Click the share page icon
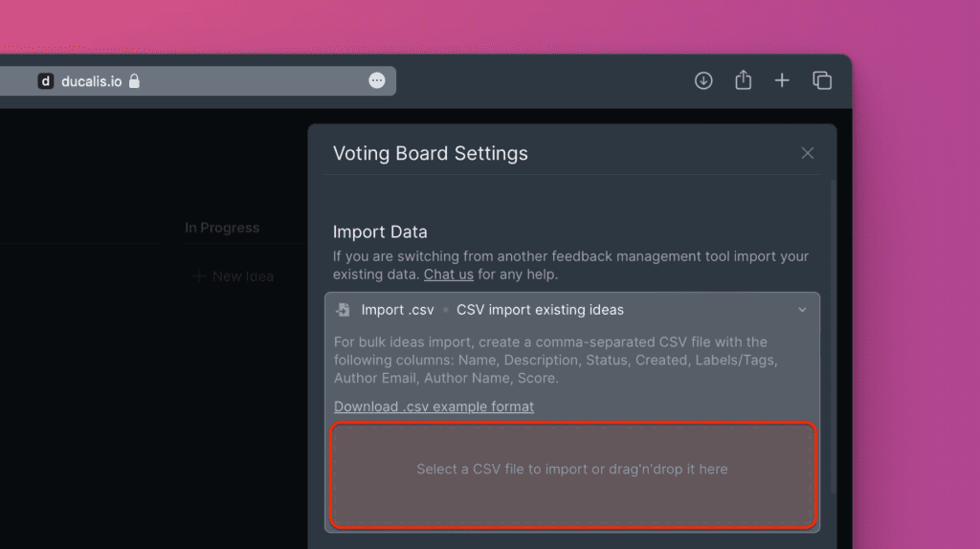980x549 pixels. [x=743, y=80]
